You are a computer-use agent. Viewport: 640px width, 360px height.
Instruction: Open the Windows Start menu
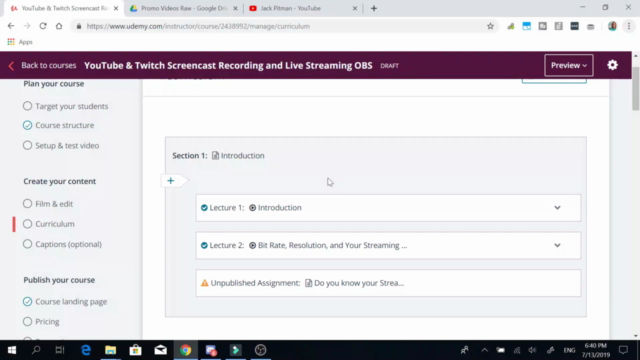12,350
